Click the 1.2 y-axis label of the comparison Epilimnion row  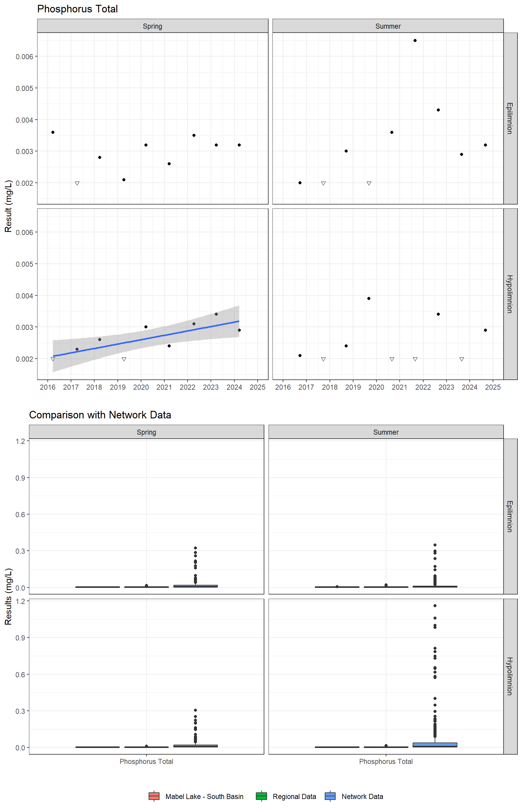click(x=20, y=441)
